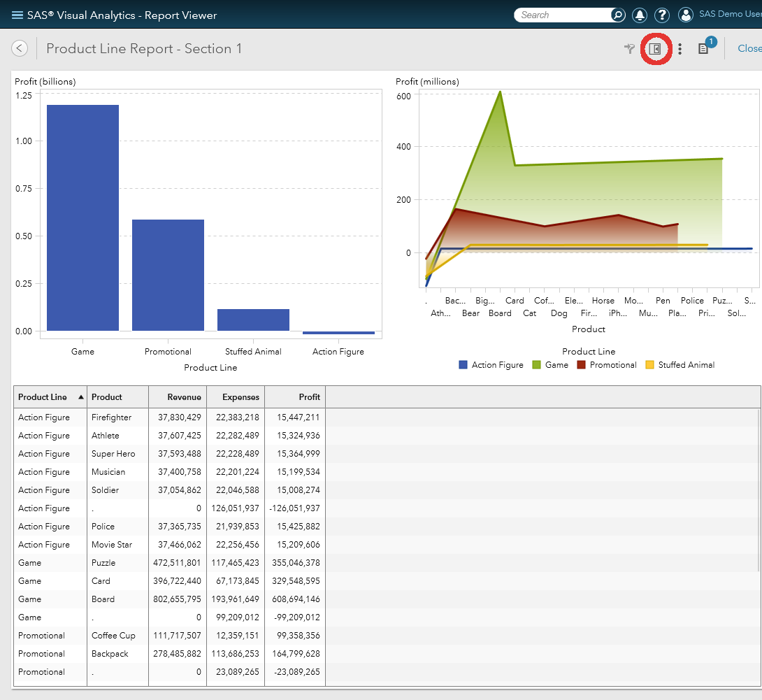Click the red-circled side panel toggle icon
Viewport: 762px width, 700px height.
656,49
